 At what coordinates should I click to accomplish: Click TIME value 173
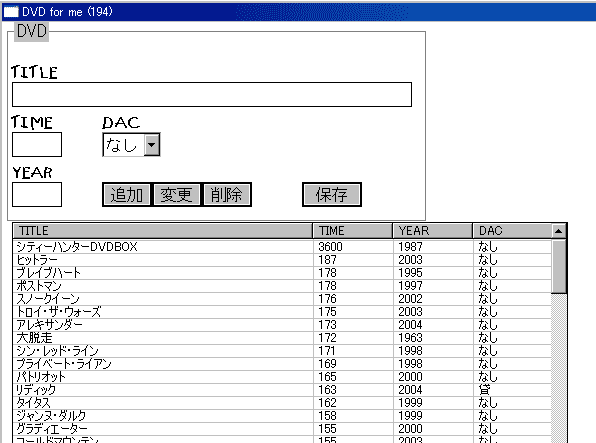point(327,325)
